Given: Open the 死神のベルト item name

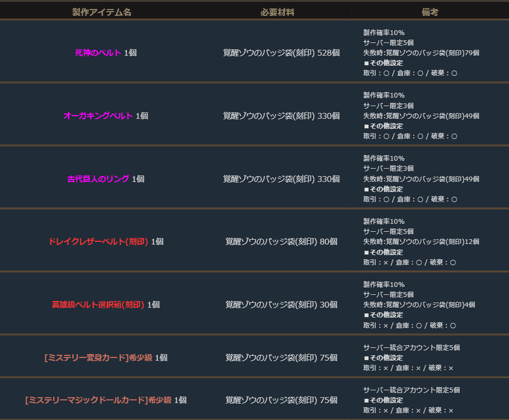Looking at the screenshot, I should (98, 53).
